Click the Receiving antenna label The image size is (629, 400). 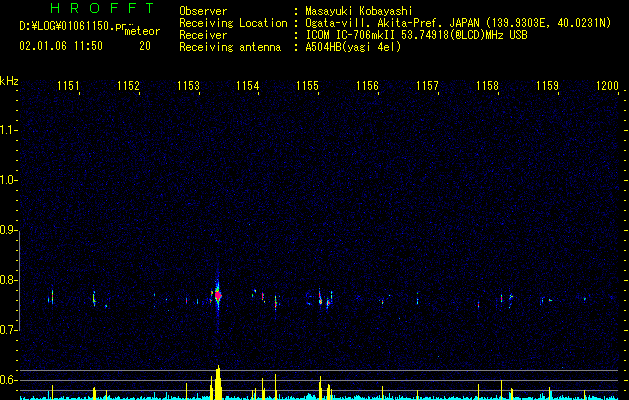click(x=230, y=47)
